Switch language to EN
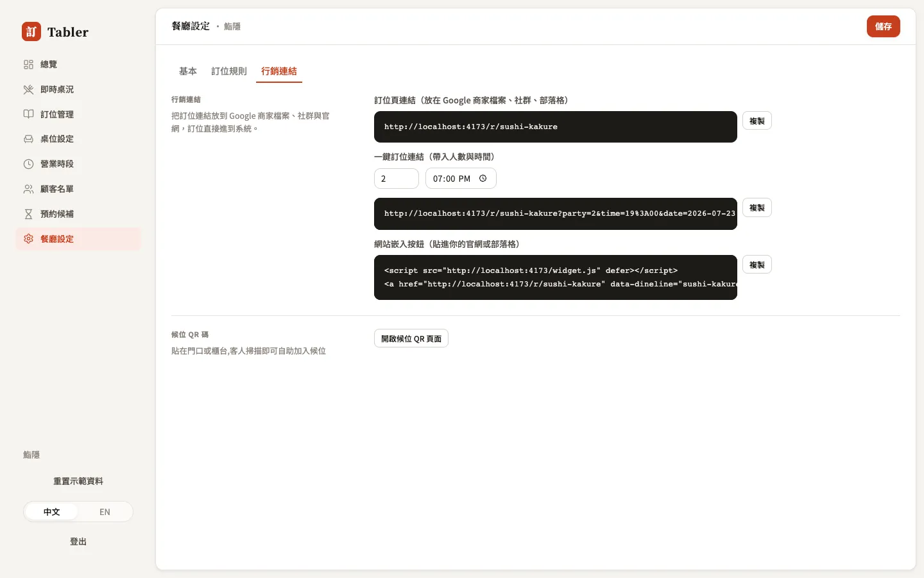This screenshot has width=924, height=578. pyautogui.click(x=105, y=512)
